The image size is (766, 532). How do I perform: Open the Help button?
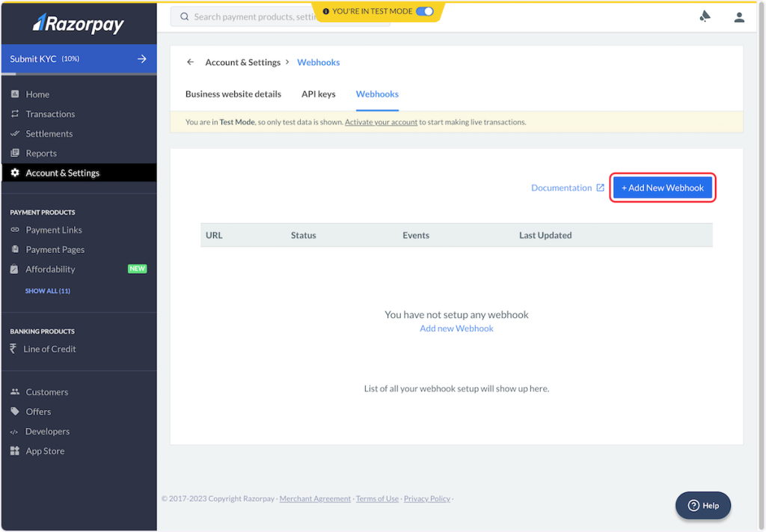[702, 505]
